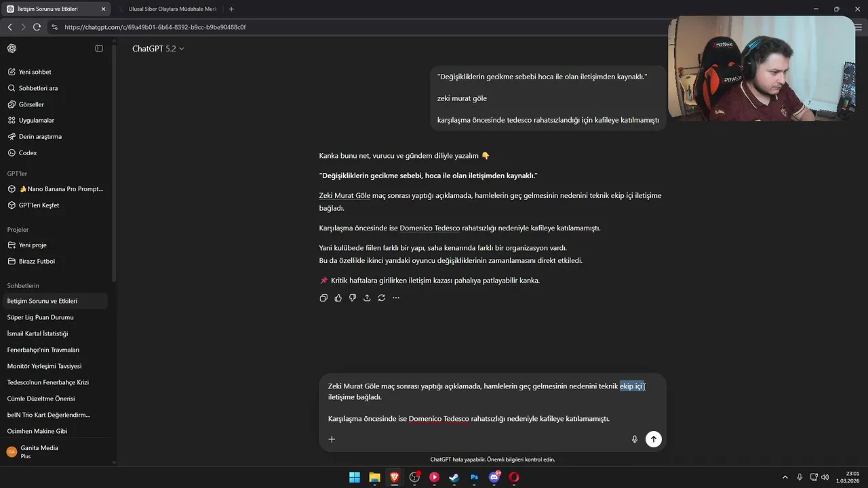Go back in browser

[9, 27]
